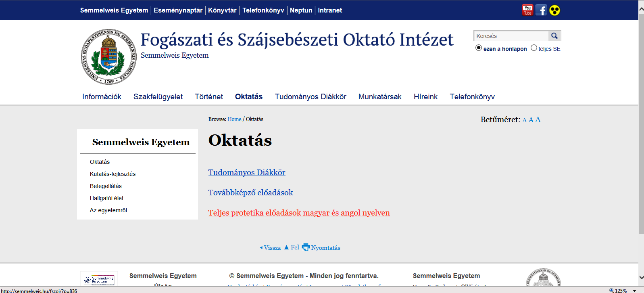Open the Történet menu item
The height and width of the screenshot is (293, 644).
(209, 97)
